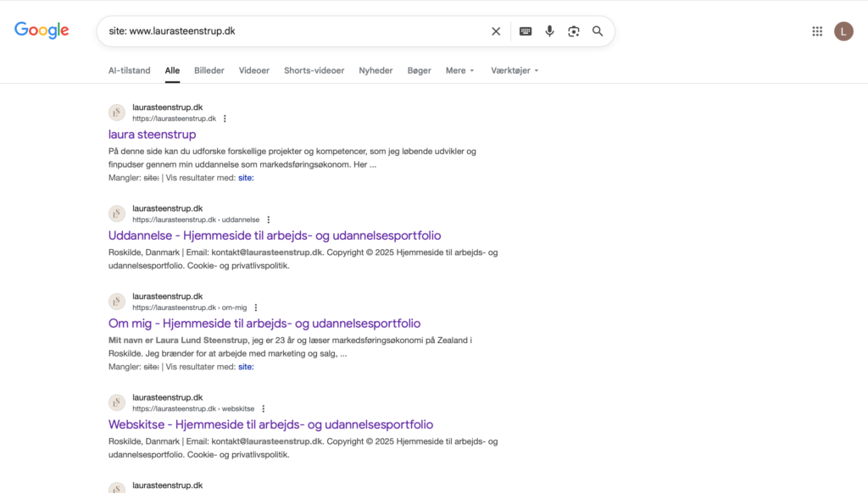The width and height of the screenshot is (868, 493).
Task: Click the URL https://laurasteenstrup.dk › om-mig
Action: pyautogui.click(x=190, y=307)
